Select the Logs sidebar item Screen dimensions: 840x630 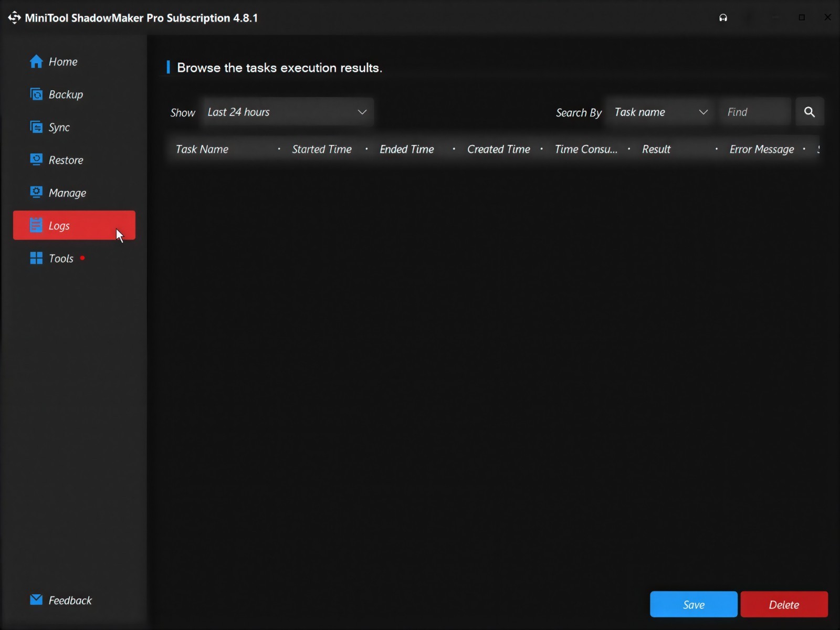pyautogui.click(x=74, y=225)
